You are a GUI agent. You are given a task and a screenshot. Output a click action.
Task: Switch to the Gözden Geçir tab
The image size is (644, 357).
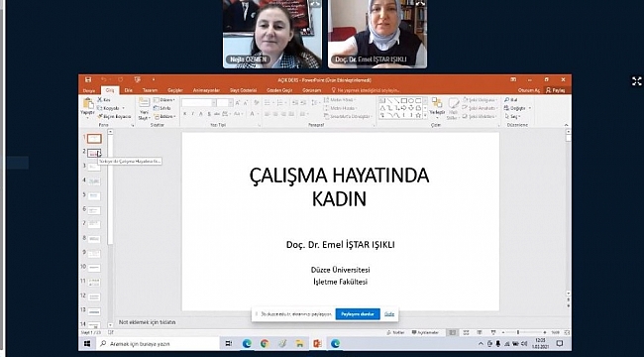[279, 90]
